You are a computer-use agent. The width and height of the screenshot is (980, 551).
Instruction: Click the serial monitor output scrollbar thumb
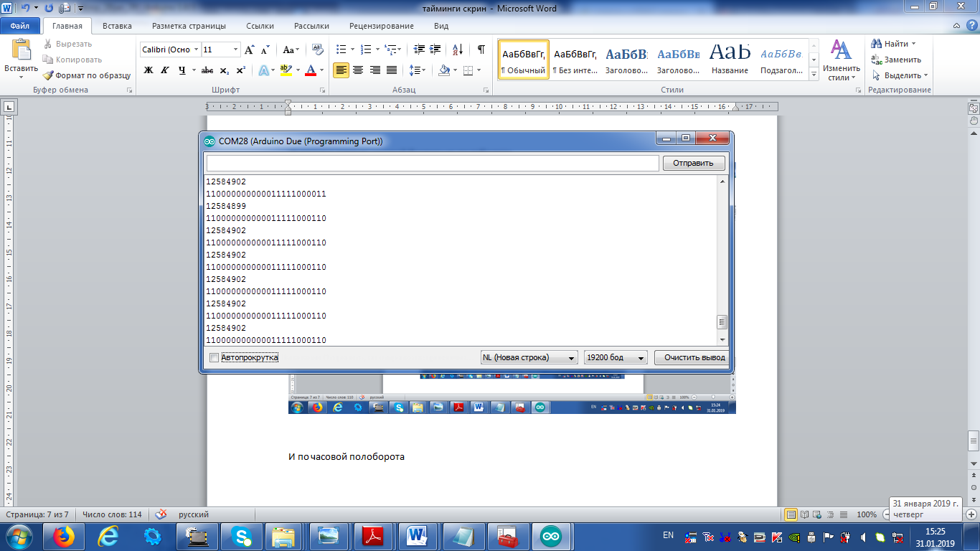coord(722,322)
